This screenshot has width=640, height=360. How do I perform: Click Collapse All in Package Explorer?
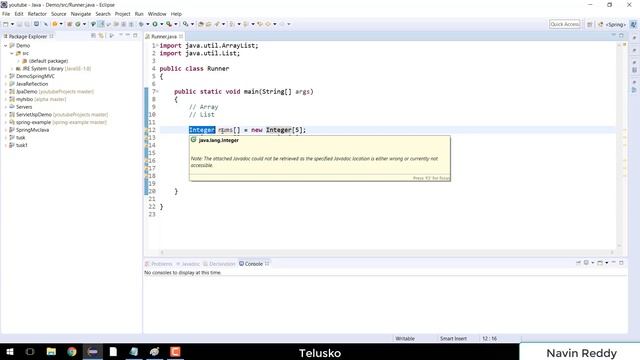click(93, 36)
